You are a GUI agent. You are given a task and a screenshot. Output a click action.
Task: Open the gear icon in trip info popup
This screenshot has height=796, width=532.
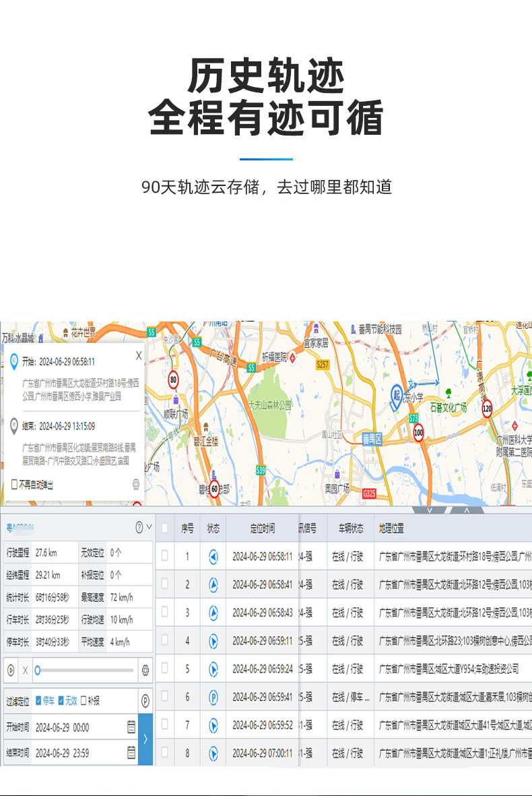click(136, 485)
